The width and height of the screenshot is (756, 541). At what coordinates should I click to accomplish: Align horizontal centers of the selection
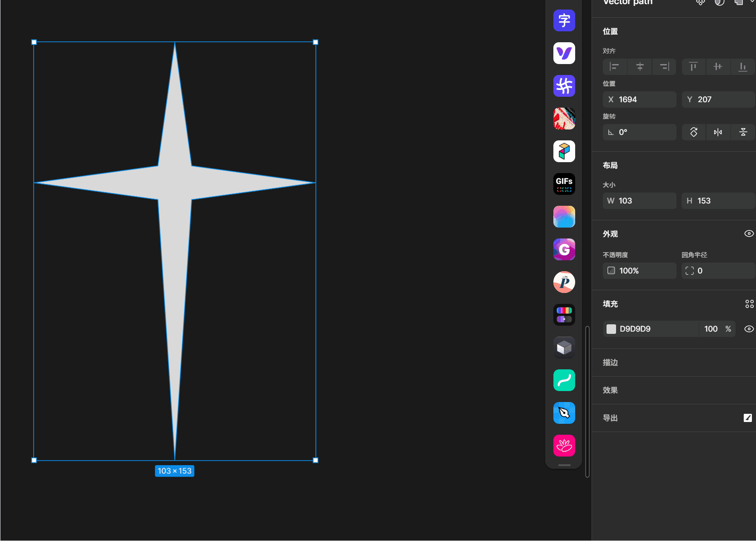pyautogui.click(x=640, y=67)
